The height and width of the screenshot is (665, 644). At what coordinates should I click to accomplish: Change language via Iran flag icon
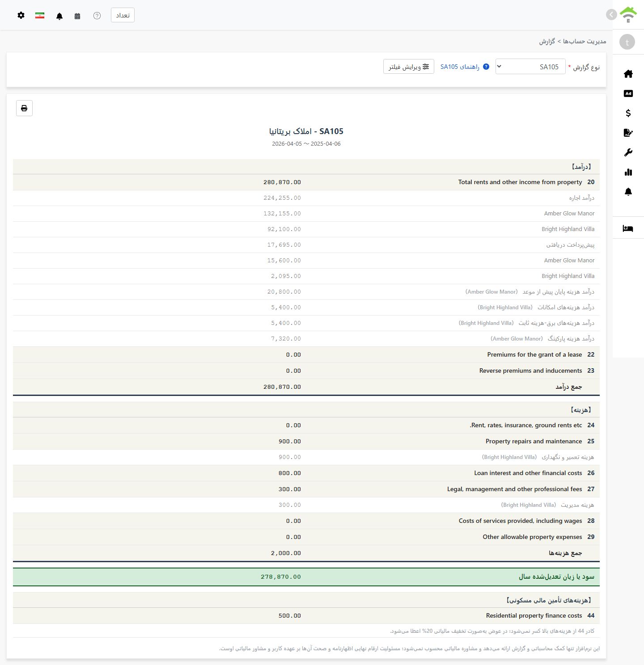click(x=40, y=15)
